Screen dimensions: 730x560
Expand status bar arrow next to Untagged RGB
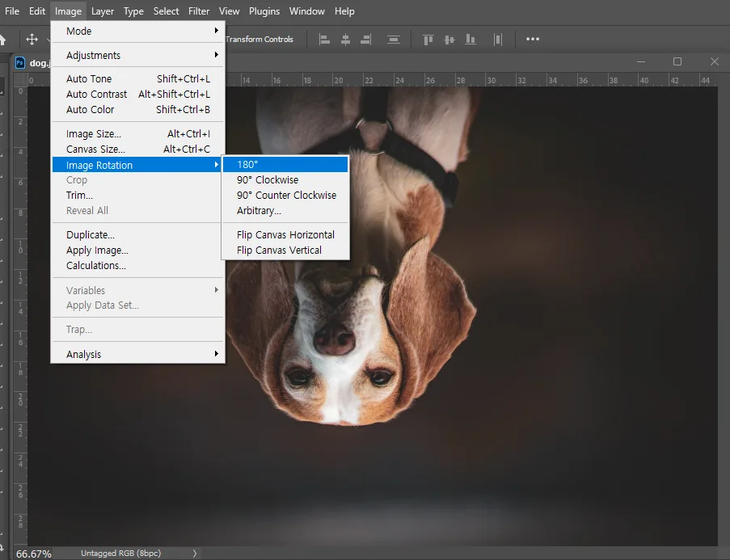coord(195,554)
